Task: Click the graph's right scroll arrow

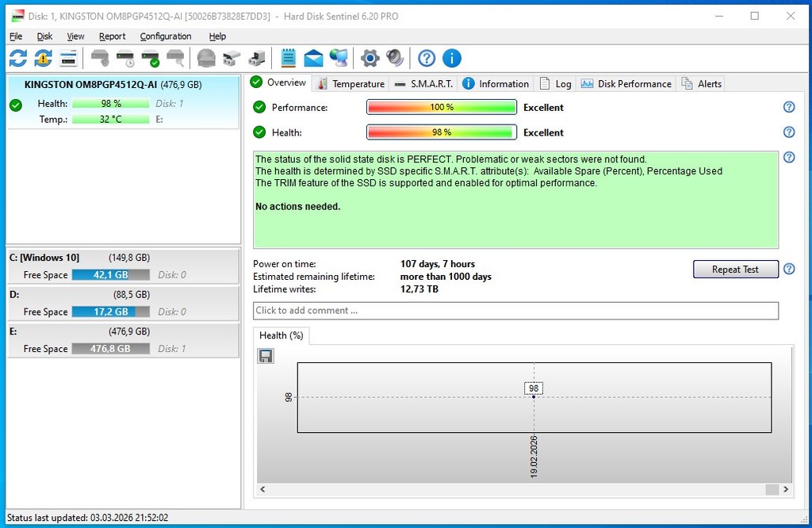Action: click(x=785, y=490)
